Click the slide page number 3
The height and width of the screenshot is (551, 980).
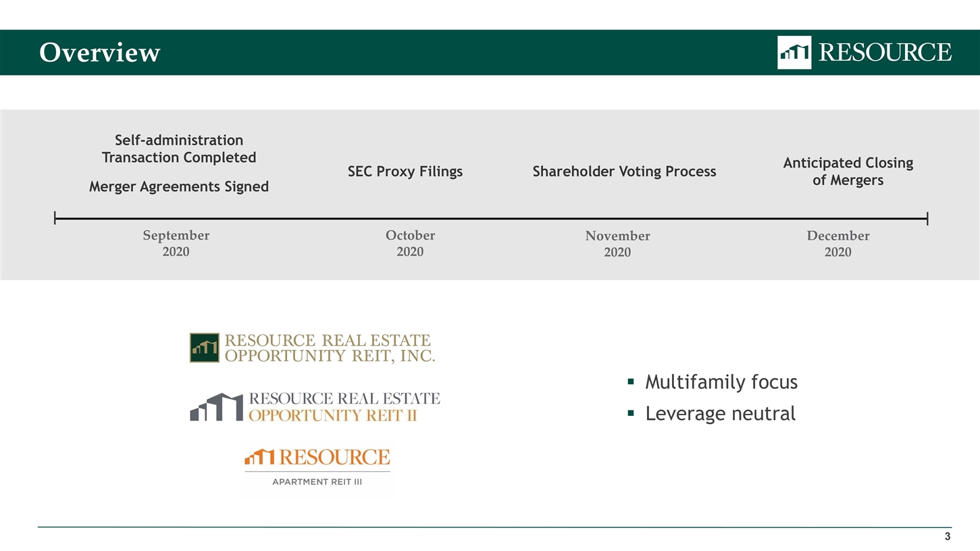tap(947, 537)
